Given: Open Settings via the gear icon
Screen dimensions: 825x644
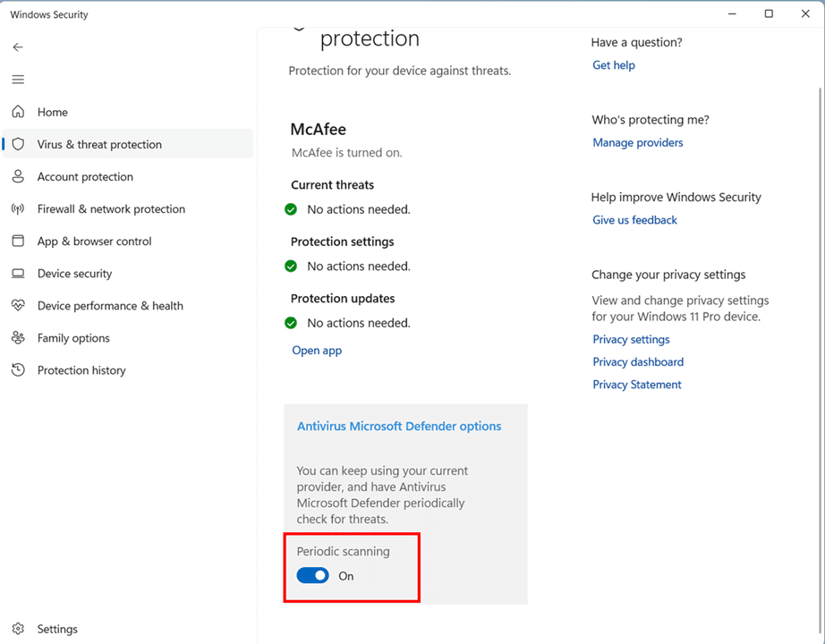Looking at the screenshot, I should (x=18, y=629).
